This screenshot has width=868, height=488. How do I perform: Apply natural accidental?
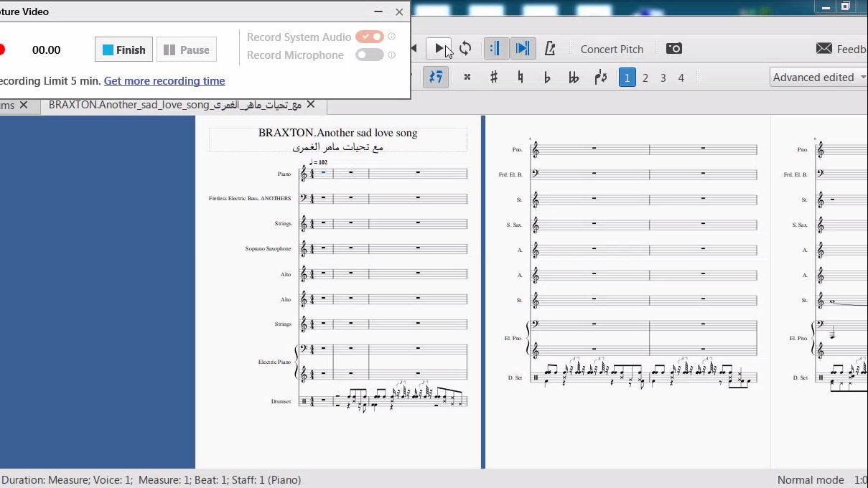[x=521, y=78]
